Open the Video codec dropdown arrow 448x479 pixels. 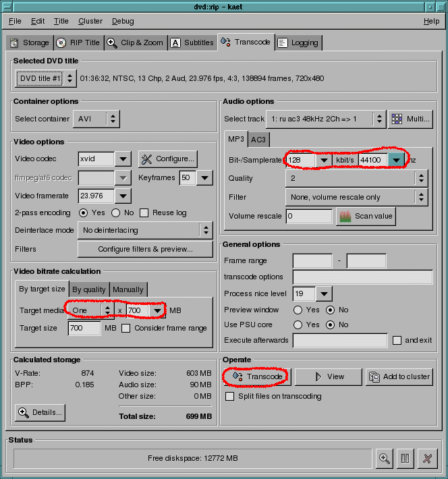pos(123,159)
